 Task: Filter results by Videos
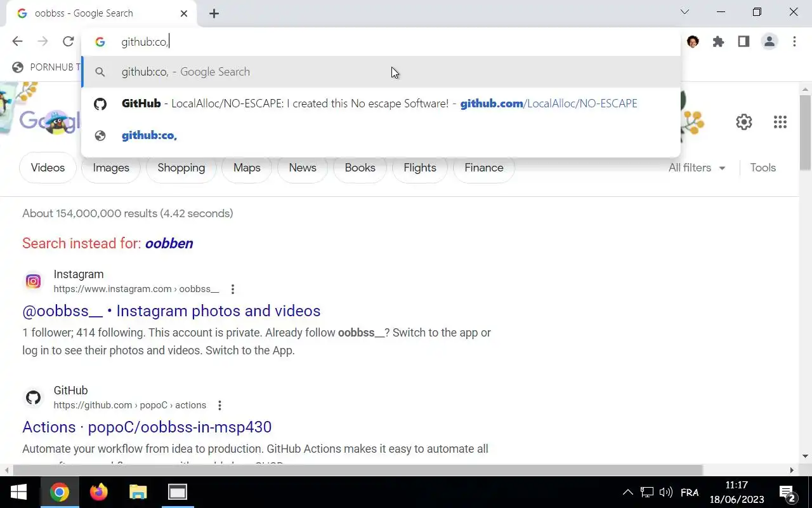pos(48,168)
